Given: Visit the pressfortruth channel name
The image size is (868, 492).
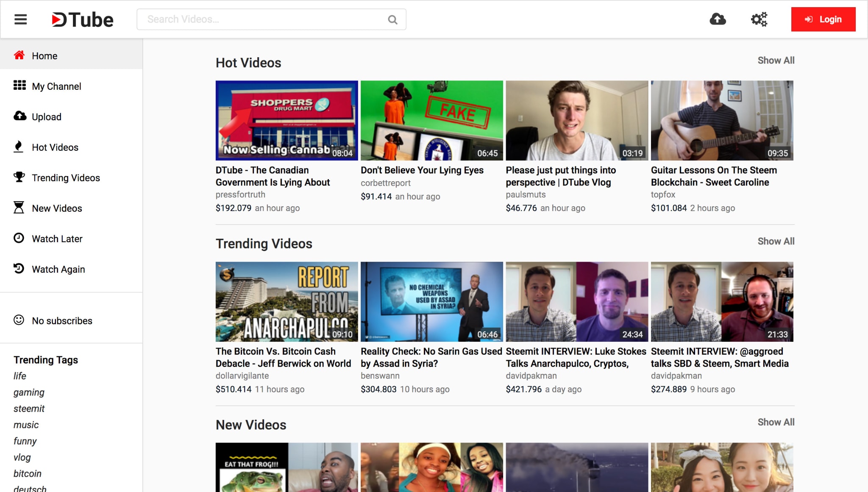Looking at the screenshot, I should click(240, 195).
